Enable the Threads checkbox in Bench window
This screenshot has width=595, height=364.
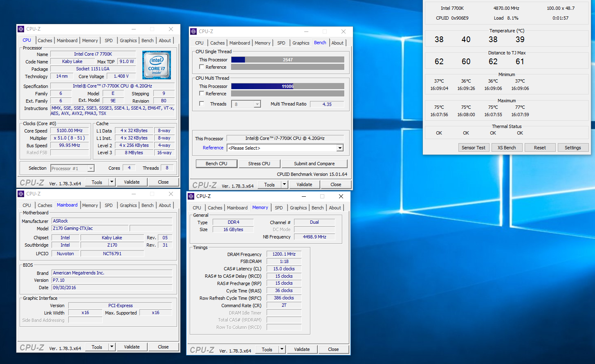click(x=202, y=104)
